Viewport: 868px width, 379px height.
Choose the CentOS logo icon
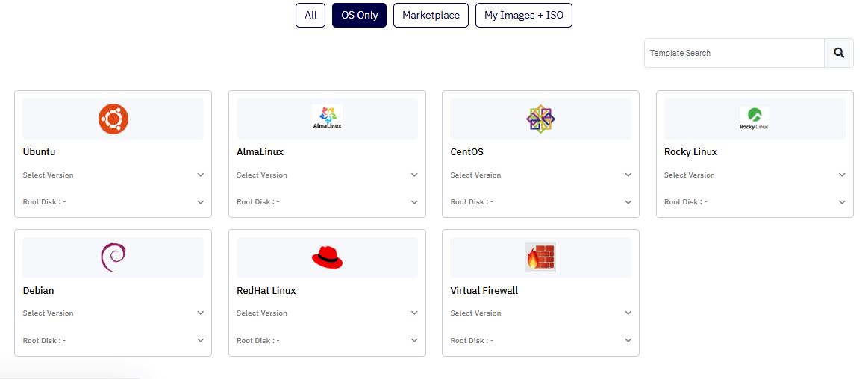pyautogui.click(x=541, y=119)
